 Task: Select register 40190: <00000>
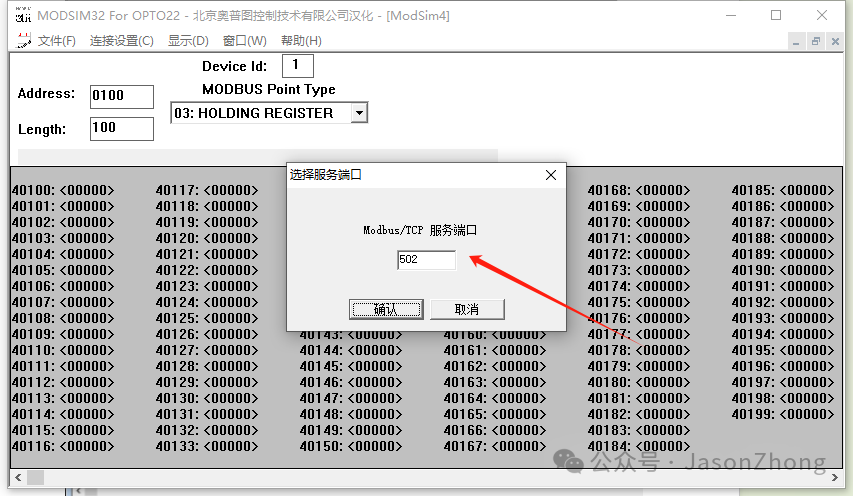pos(783,270)
